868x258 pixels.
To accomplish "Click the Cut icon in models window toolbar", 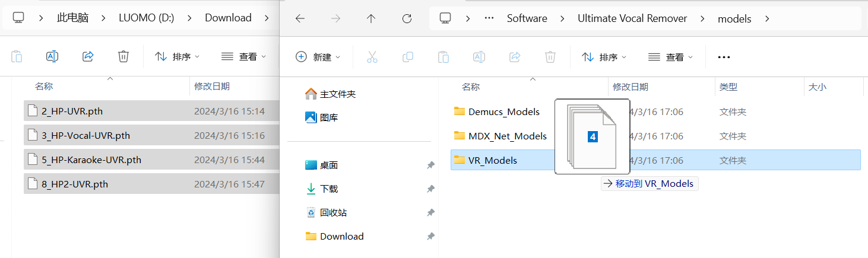I will click(x=372, y=57).
